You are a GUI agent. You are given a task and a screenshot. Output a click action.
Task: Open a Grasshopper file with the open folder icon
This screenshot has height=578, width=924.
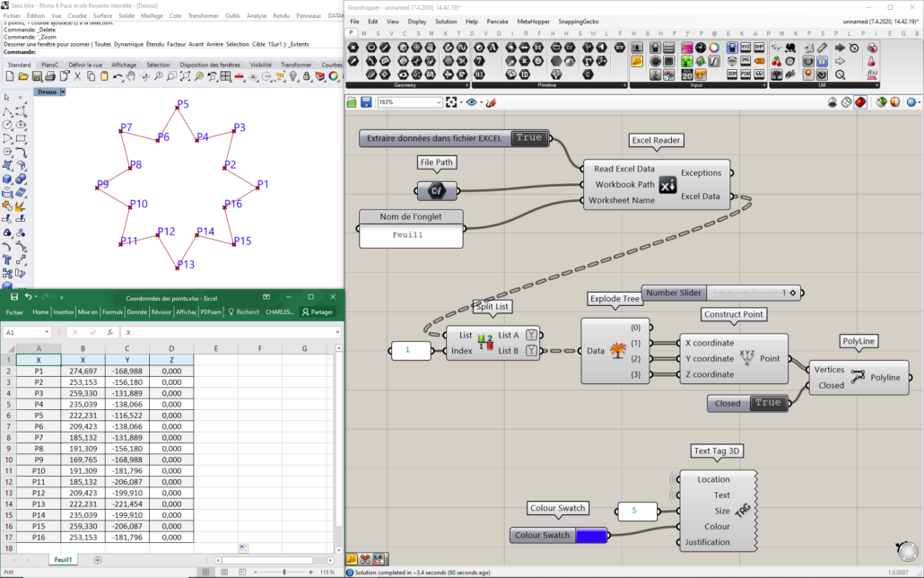click(x=351, y=101)
